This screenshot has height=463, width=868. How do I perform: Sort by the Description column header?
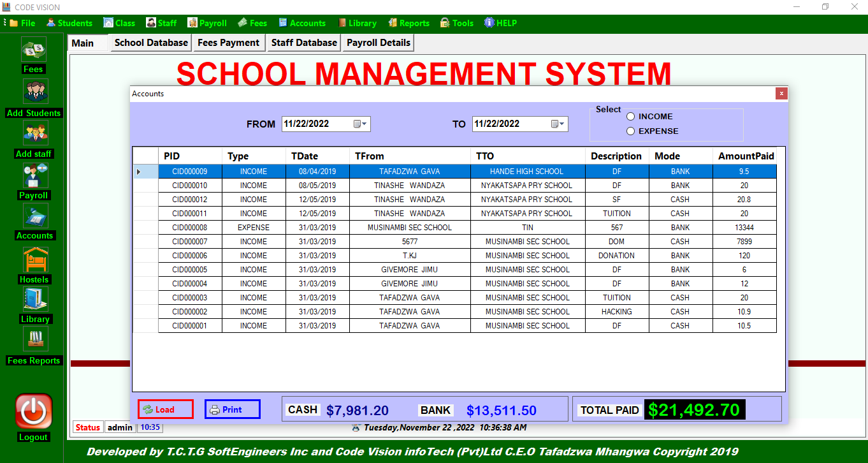pyautogui.click(x=617, y=156)
